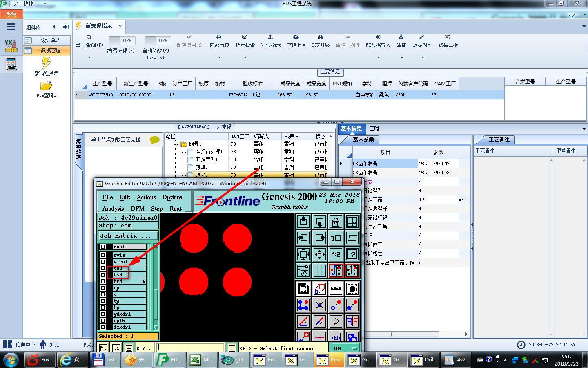Select the ruler measurement tool icon
588x368 pixels.
tap(336, 289)
